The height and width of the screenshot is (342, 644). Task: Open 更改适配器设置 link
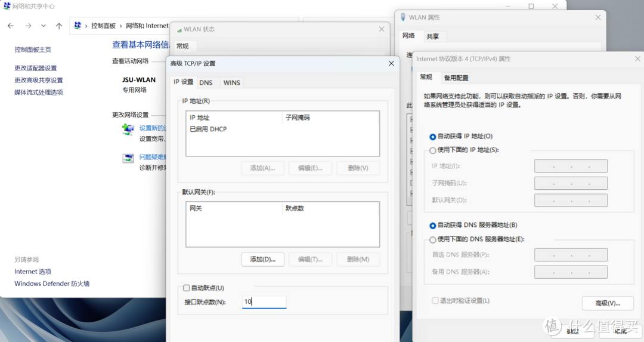point(36,68)
